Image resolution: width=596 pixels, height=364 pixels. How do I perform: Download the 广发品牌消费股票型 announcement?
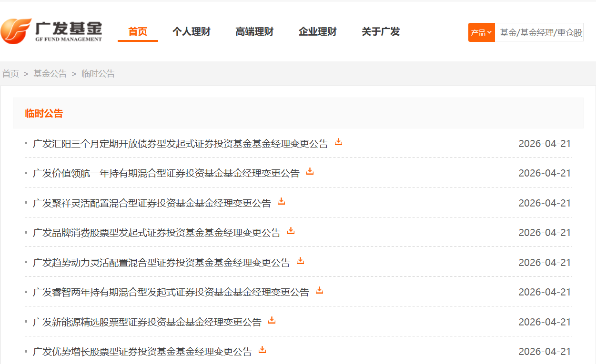tap(291, 231)
